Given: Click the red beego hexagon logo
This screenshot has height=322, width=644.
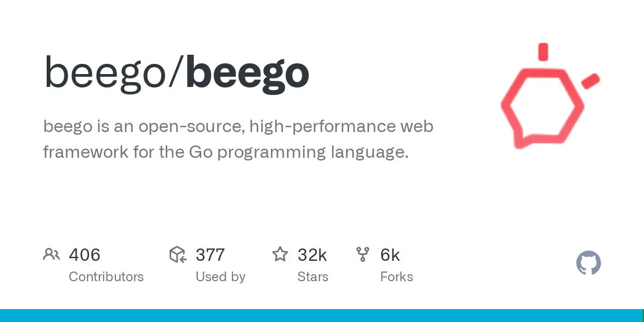Looking at the screenshot, I should click(x=542, y=108).
